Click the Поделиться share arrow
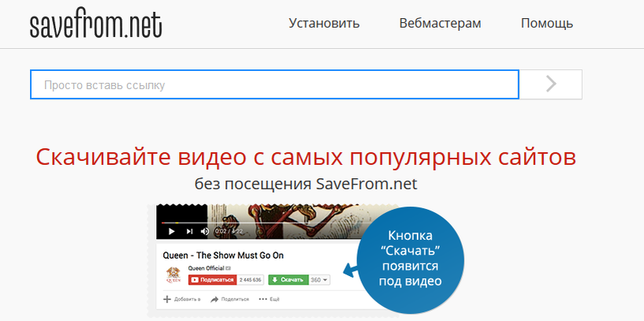This screenshot has height=321, width=644. pos(214,299)
